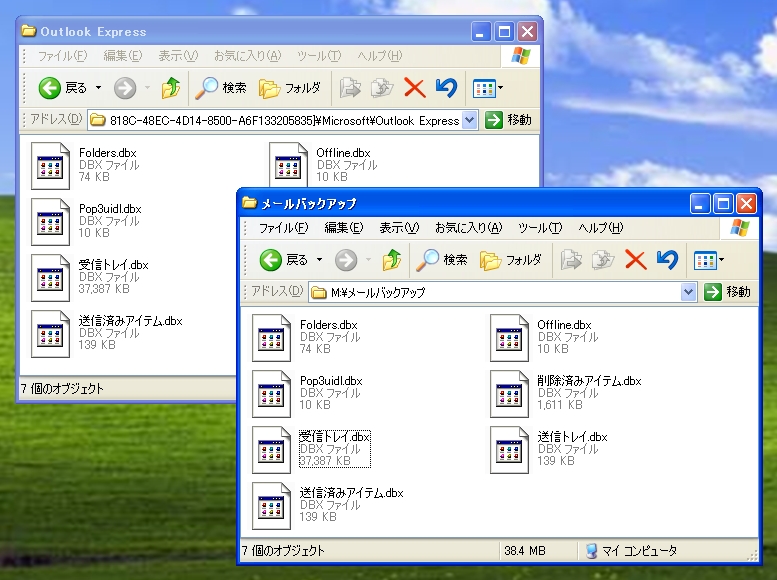Open ファイル(F) menu in メールバックアップ window
The height and width of the screenshot is (580, 777).
[283, 228]
